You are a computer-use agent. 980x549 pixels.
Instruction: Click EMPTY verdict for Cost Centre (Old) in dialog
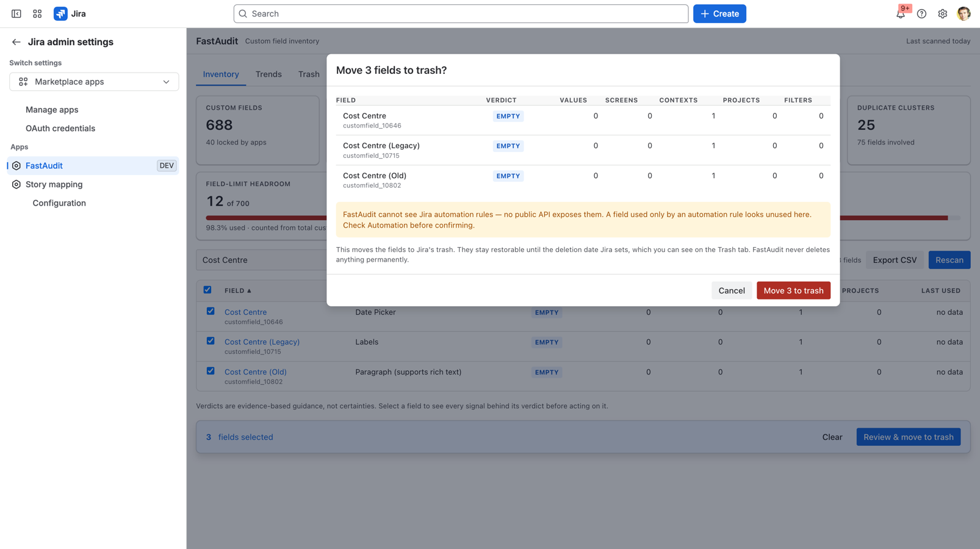pyautogui.click(x=508, y=176)
